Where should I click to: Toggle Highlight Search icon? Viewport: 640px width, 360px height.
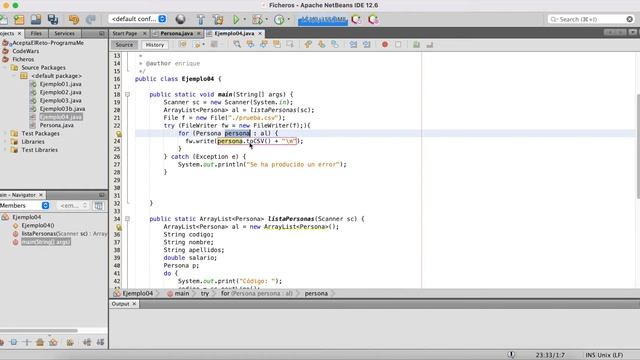pyautogui.click(x=277, y=44)
